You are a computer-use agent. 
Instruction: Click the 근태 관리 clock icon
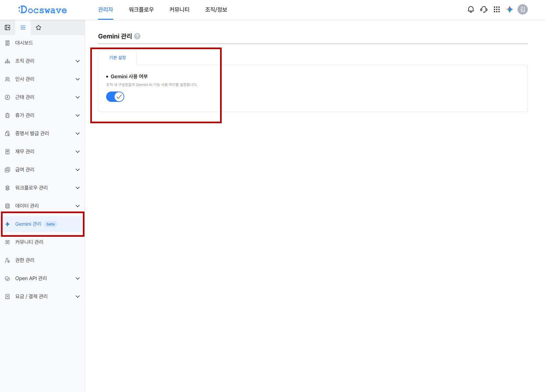(7, 97)
